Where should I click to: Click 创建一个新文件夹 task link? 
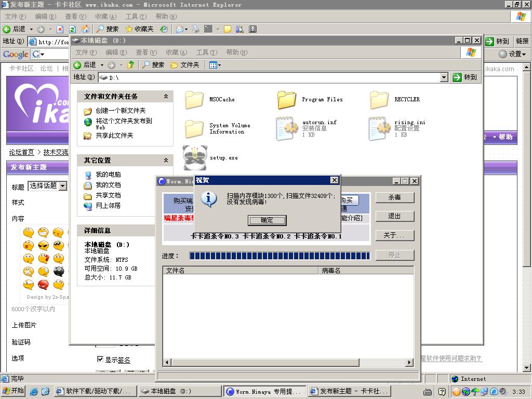pos(121,111)
